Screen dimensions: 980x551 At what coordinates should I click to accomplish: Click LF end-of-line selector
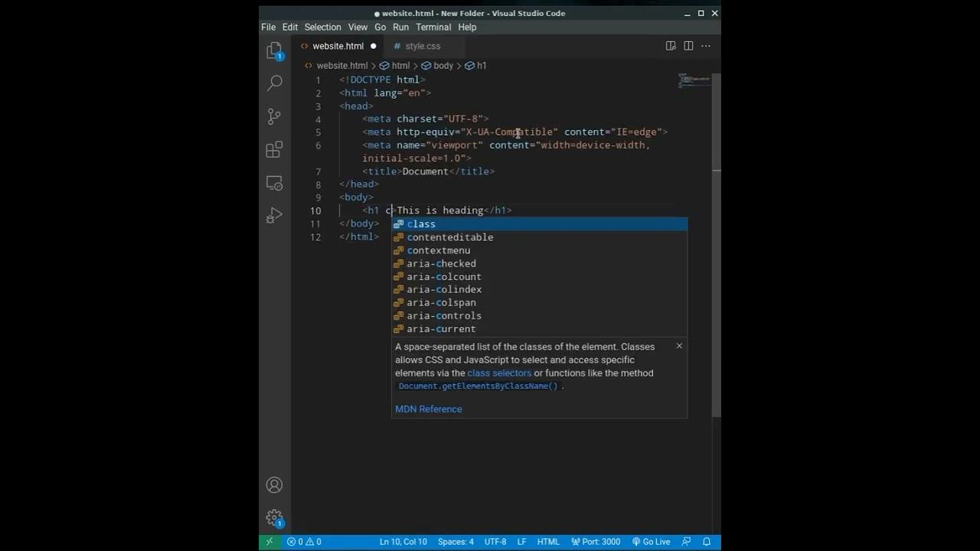click(x=521, y=542)
